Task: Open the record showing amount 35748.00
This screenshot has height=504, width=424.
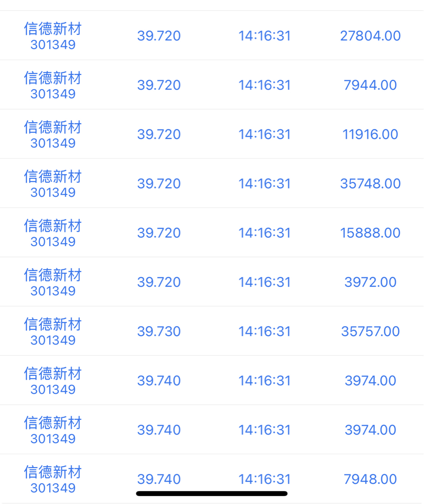Action: pos(212,183)
